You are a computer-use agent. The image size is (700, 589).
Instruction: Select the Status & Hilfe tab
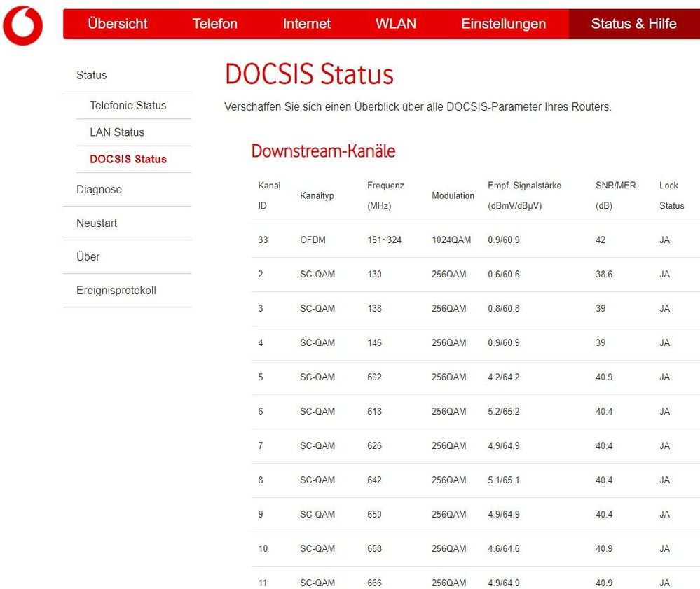pos(634,24)
